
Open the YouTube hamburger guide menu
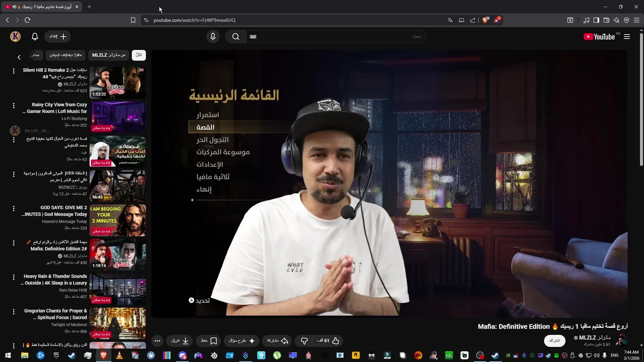(x=627, y=37)
